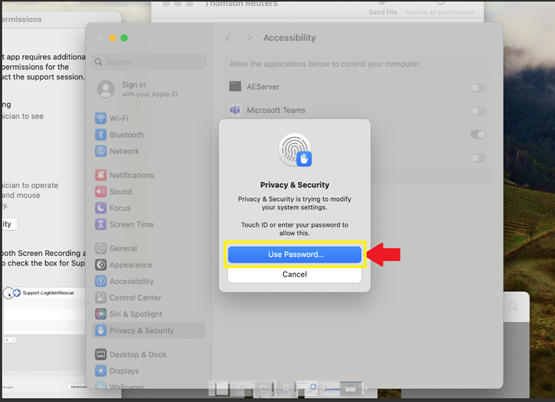Click Send File in the background window
The height and width of the screenshot is (402, 555).
(383, 12)
